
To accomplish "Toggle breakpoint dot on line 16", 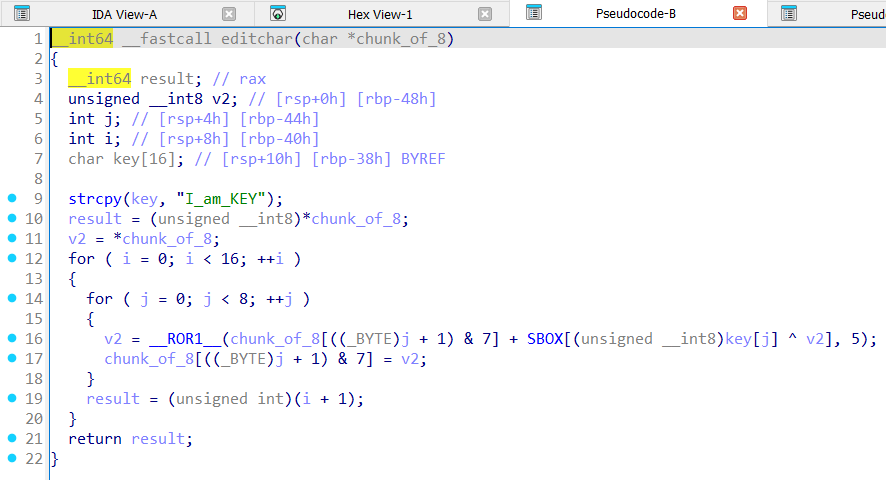I will (x=10, y=339).
